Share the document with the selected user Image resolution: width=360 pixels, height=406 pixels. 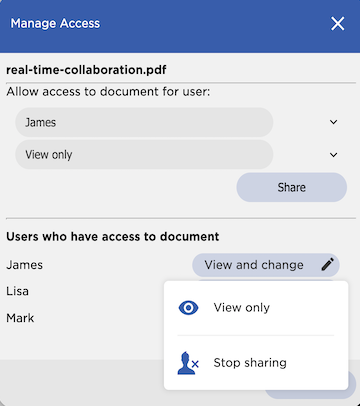click(292, 187)
